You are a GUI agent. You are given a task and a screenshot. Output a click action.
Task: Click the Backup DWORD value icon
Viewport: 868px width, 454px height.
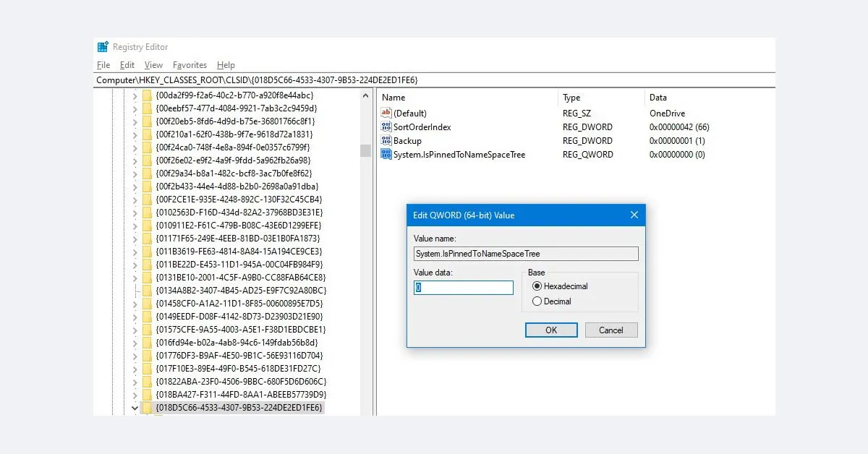(x=386, y=141)
